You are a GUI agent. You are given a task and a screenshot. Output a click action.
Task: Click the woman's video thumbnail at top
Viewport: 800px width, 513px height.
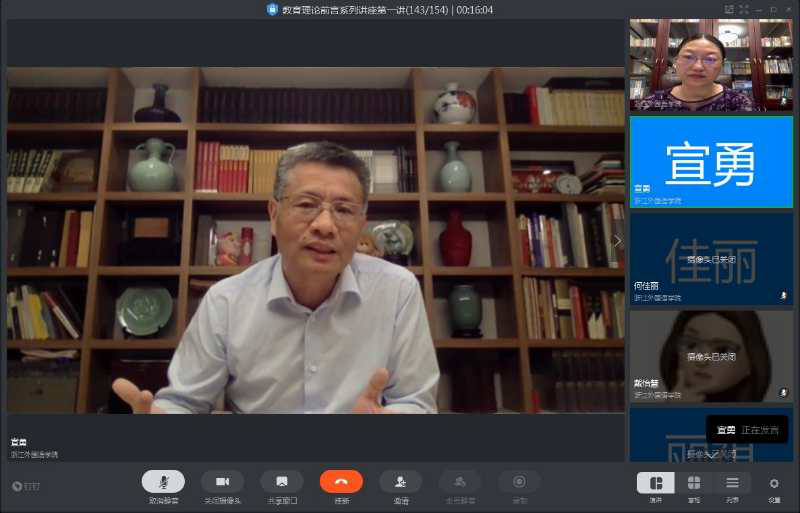(x=711, y=64)
